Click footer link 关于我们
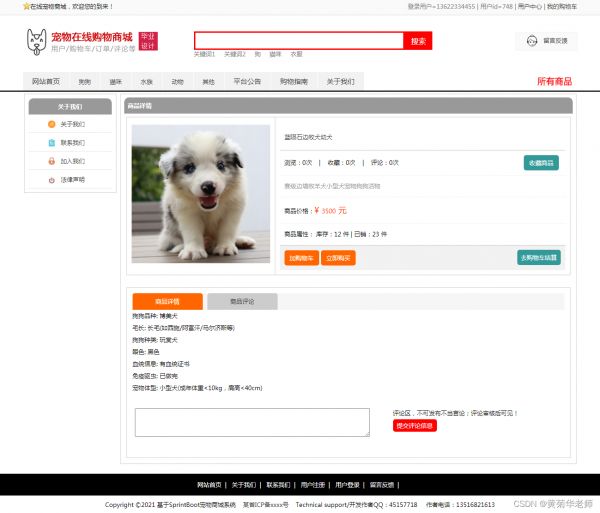Screen dimensions: 600x513 pos(244,485)
